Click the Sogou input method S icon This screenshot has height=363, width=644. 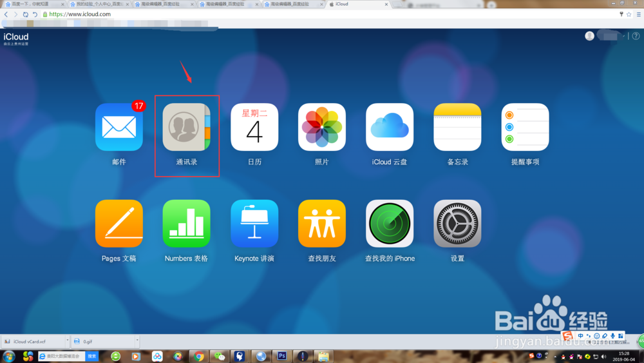click(567, 336)
